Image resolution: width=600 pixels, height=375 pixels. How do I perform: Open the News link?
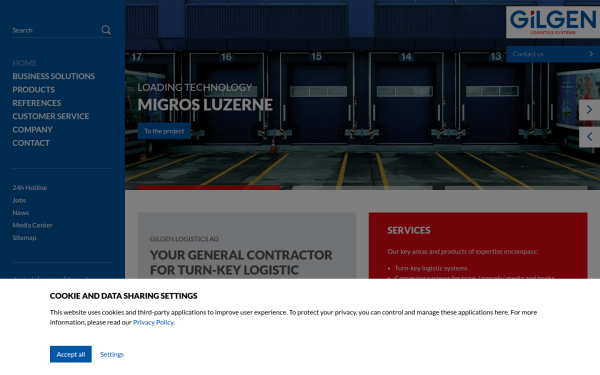[21, 213]
